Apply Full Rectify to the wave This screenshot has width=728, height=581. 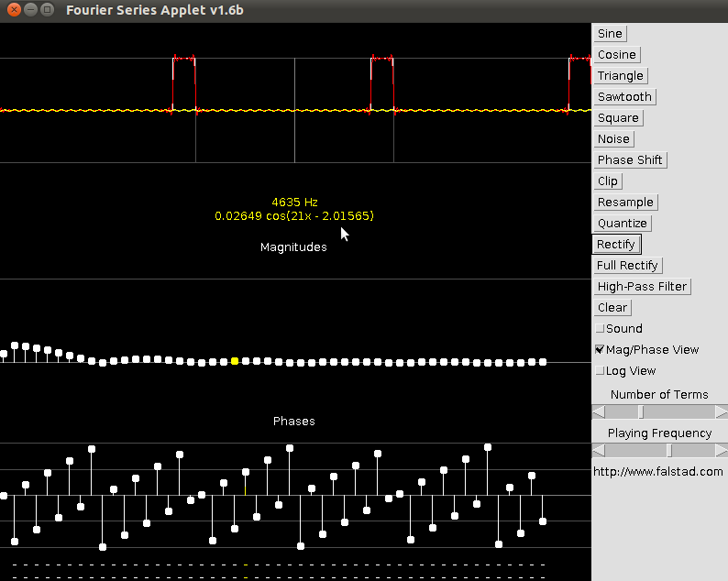(627, 266)
